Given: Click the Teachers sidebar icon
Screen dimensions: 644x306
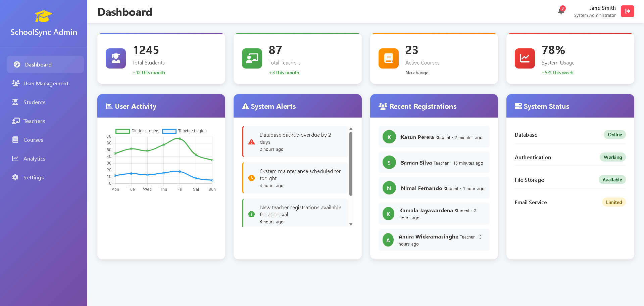Looking at the screenshot, I should tap(15, 121).
